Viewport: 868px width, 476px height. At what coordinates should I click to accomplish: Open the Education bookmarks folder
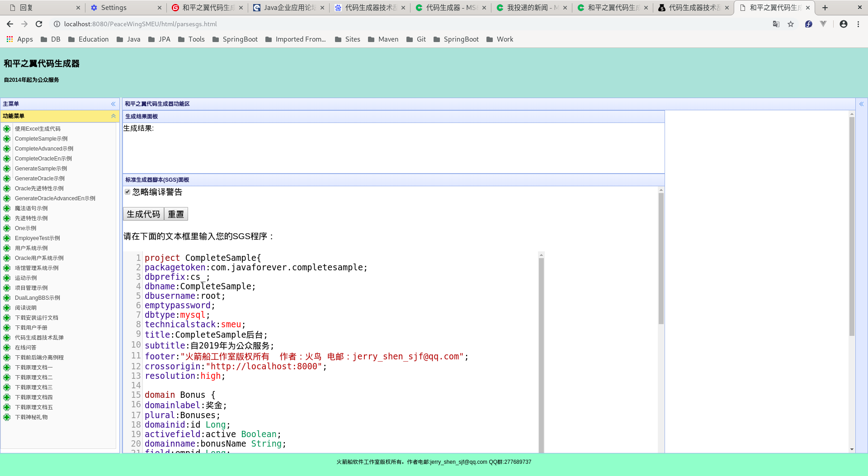click(x=89, y=39)
